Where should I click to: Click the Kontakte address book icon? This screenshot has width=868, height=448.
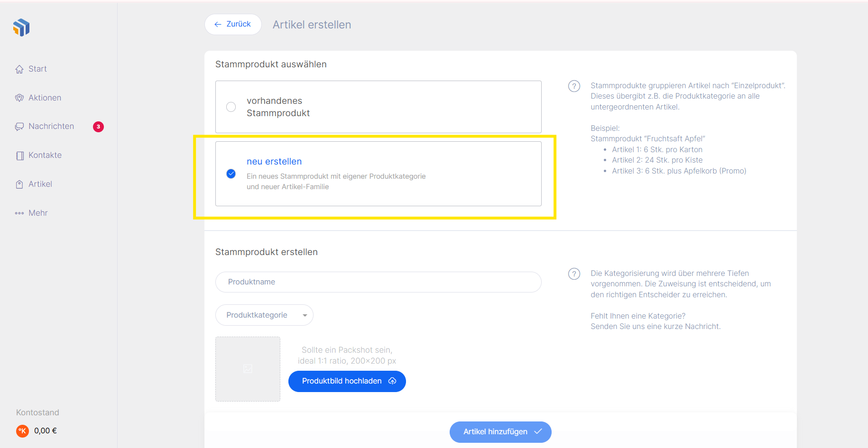click(19, 155)
